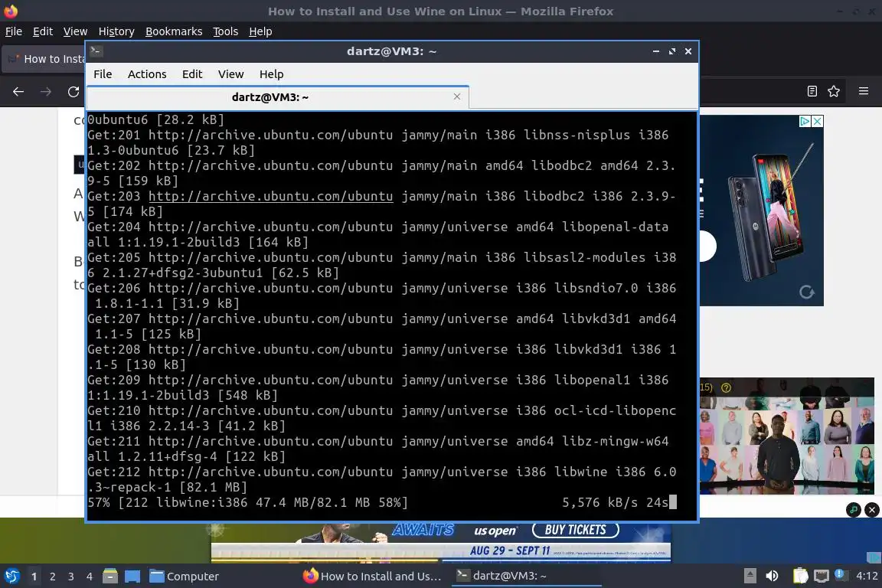This screenshot has width=882, height=588.
Task: Click the show desktop taskbar icon
Action: click(x=132, y=577)
